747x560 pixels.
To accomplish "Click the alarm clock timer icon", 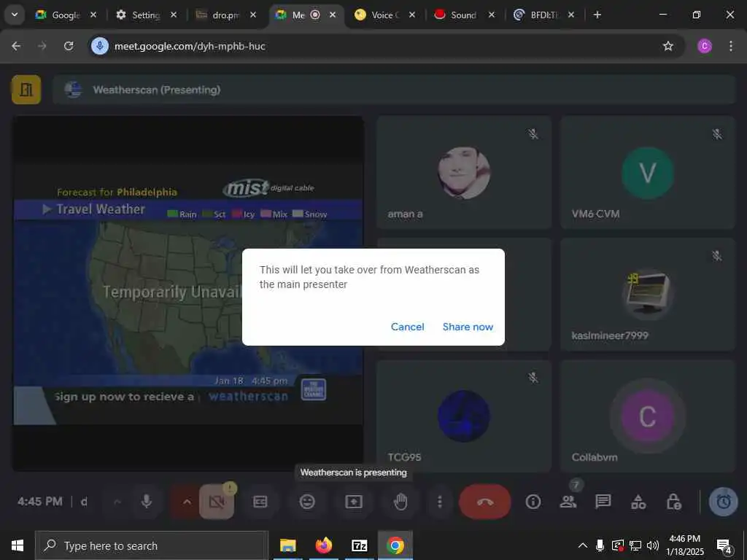I will coord(723,502).
